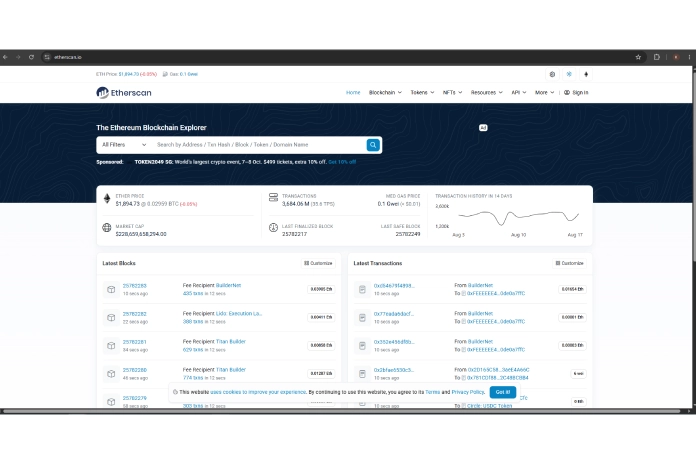The image size is (696, 464).
Task: Open block 25782283
Action: (x=134, y=286)
